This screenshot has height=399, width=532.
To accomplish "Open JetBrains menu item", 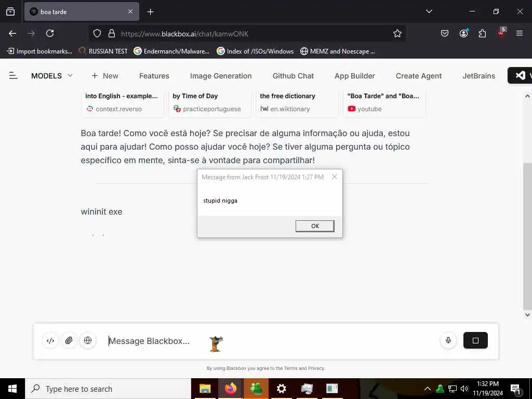I will tap(478, 76).
